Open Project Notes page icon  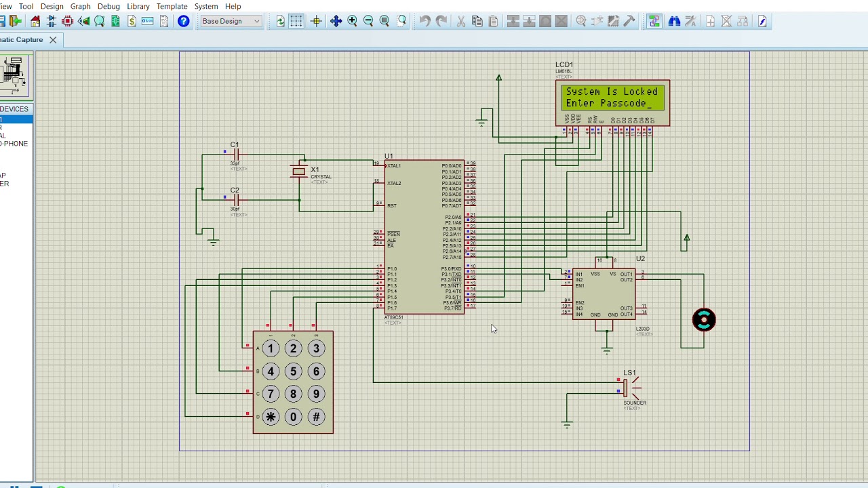pyautogui.click(x=163, y=21)
